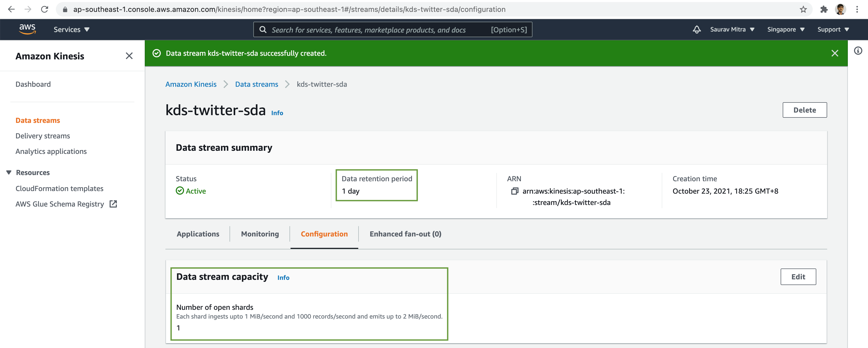Click the browser back arrow
This screenshot has height=348, width=868.
(11, 10)
